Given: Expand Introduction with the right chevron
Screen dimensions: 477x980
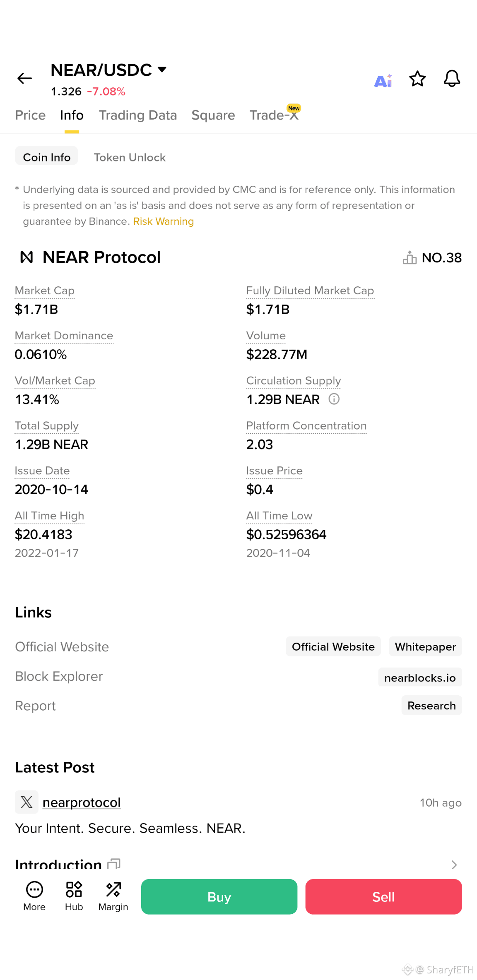Looking at the screenshot, I should 454,865.
